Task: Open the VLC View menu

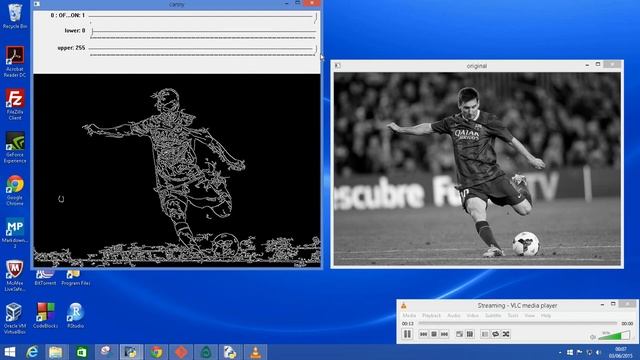Action: tap(529, 316)
